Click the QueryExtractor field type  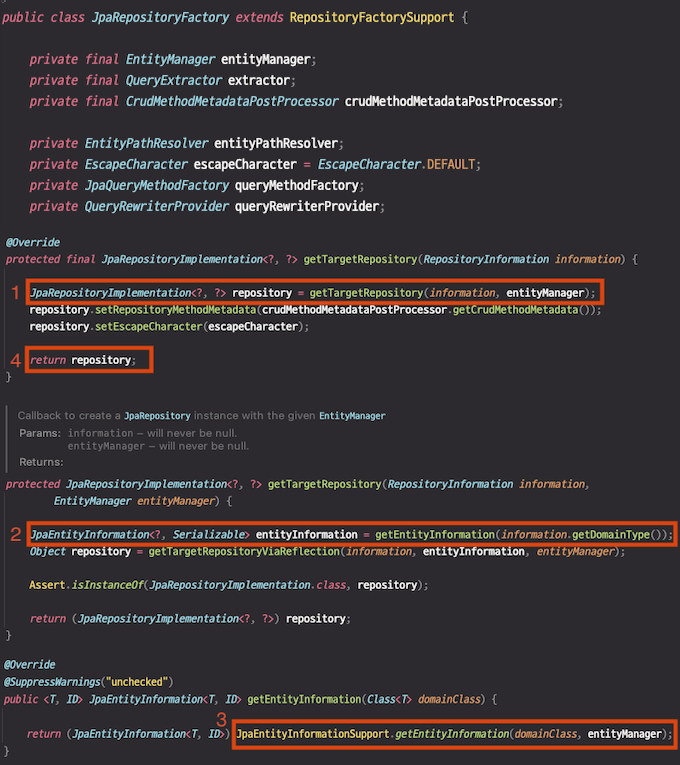[x=174, y=81]
